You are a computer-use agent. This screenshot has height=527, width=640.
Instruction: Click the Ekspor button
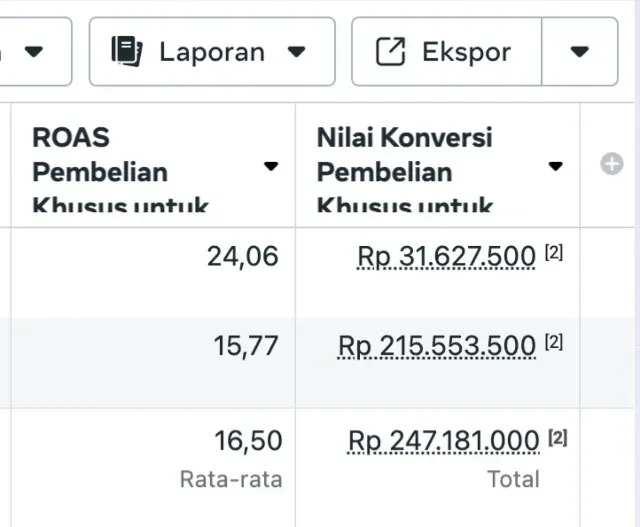pyautogui.click(x=447, y=51)
